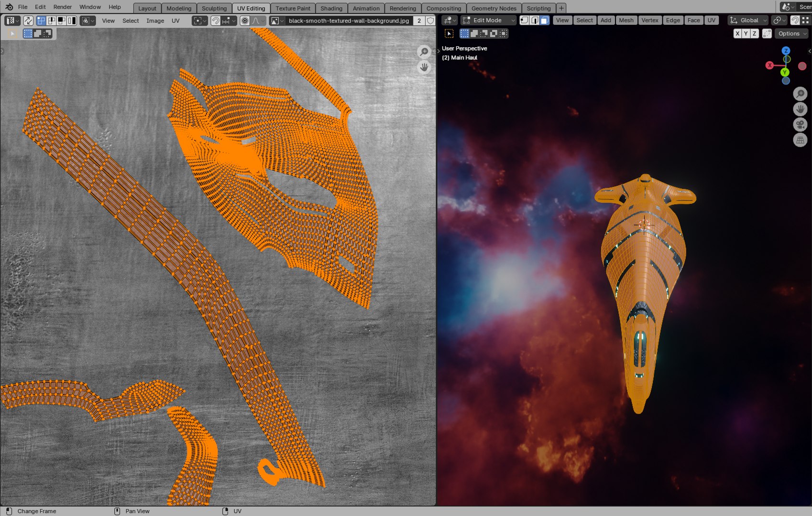This screenshot has height=516, width=812.
Task: Select the 3D viewport tweak tool
Action: 449,33
